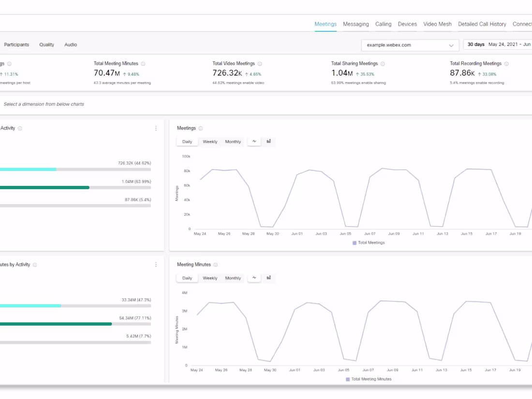This screenshot has width=532, height=399.
Task: Select line chart view in Meetings chart
Action: pos(254,141)
